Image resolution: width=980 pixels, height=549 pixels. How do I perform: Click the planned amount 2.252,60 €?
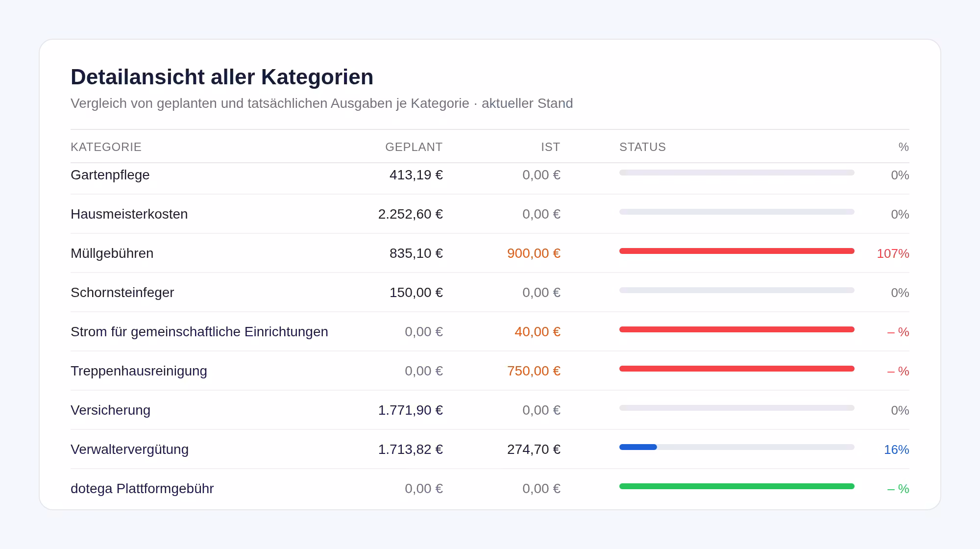(411, 214)
